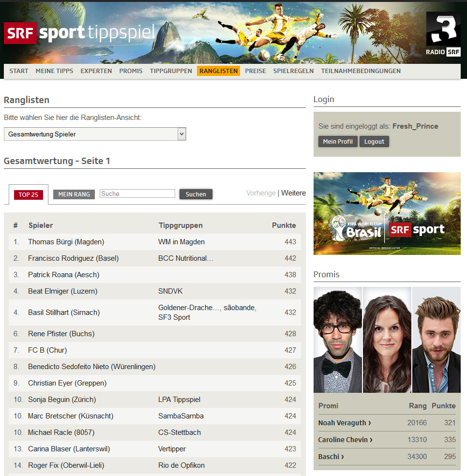The width and height of the screenshot is (467, 476).
Task: Open TEILNAHMEBEDINGUNGEN page
Action: click(361, 71)
